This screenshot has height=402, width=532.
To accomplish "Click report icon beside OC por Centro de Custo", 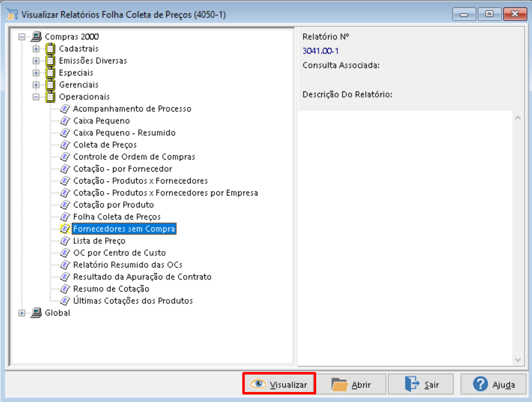I will [65, 252].
